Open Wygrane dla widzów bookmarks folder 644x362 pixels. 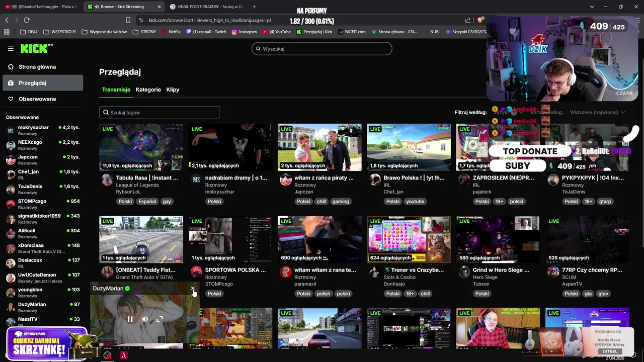point(104,32)
